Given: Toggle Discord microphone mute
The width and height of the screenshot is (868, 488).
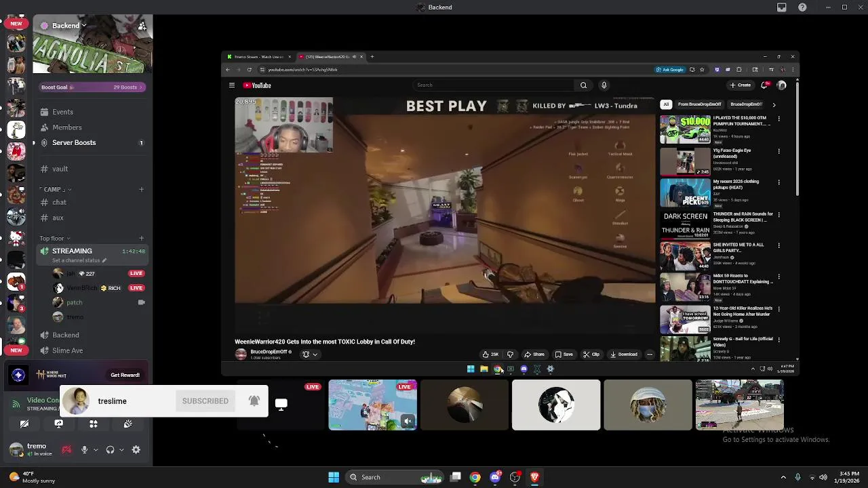Looking at the screenshot, I should pyautogui.click(x=84, y=450).
